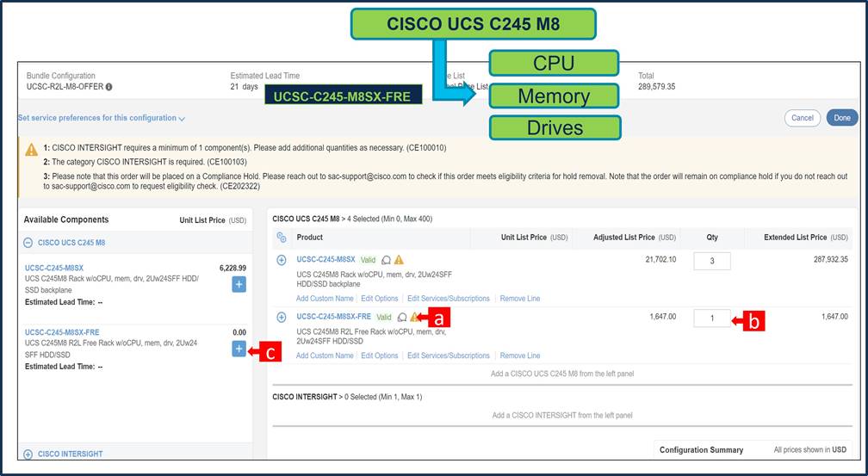Click headset icon in UCSC-C245-M8SX-FRE row
This screenshot has height=476, width=868.
402,317
